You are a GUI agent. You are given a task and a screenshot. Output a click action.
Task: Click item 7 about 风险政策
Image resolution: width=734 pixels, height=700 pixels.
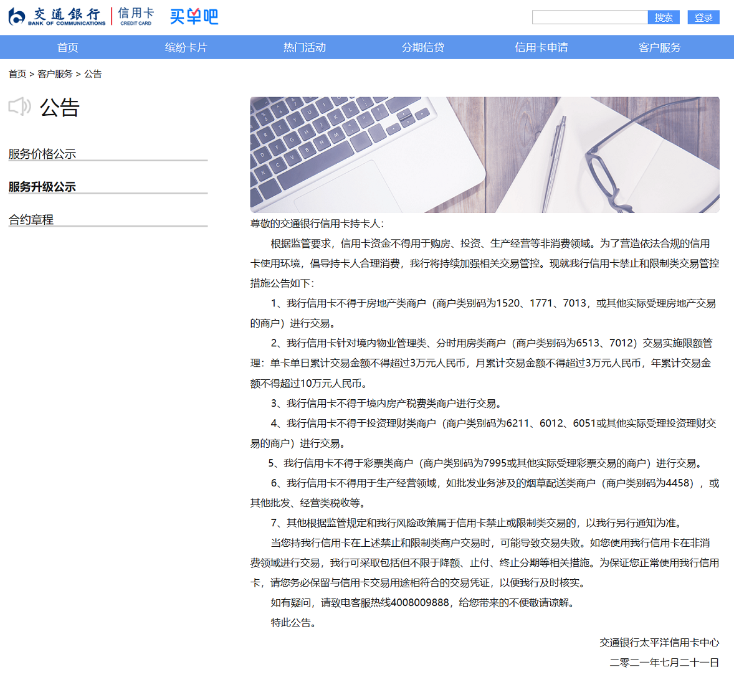tap(477, 523)
